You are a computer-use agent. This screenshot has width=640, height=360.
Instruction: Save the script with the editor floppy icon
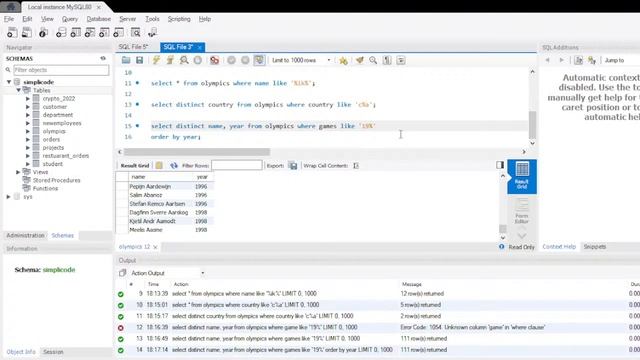pyautogui.click(x=140, y=60)
